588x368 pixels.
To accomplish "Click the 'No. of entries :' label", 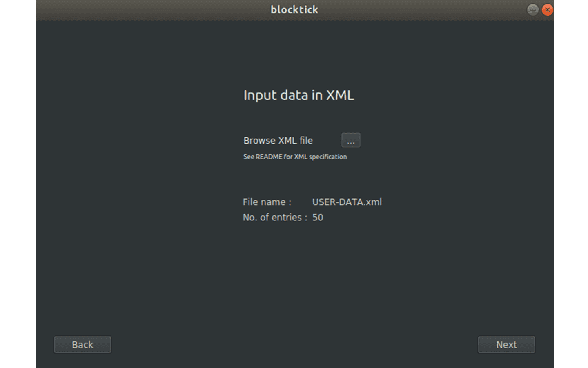I will tap(275, 218).
